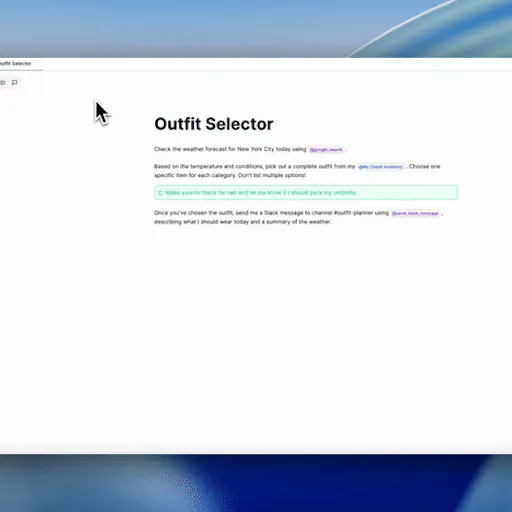Click the green umbrella reminder callout

pyautogui.click(x=306, y=193)
